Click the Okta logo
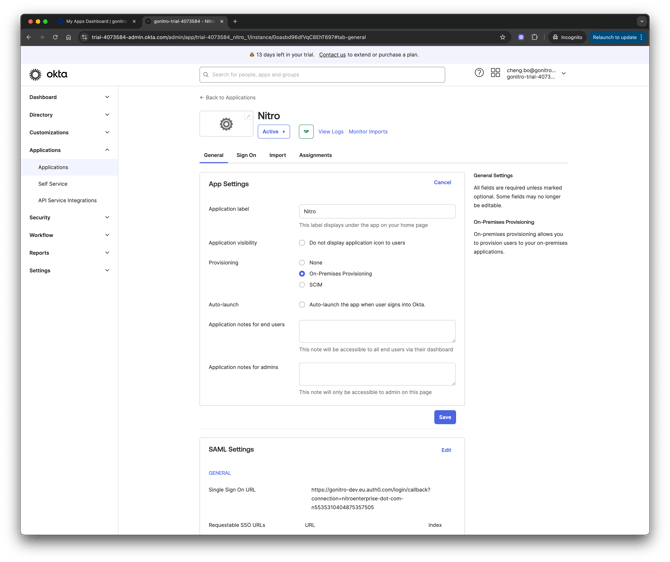Viewport: 670px width, 562px height. (x=48, y=74)
